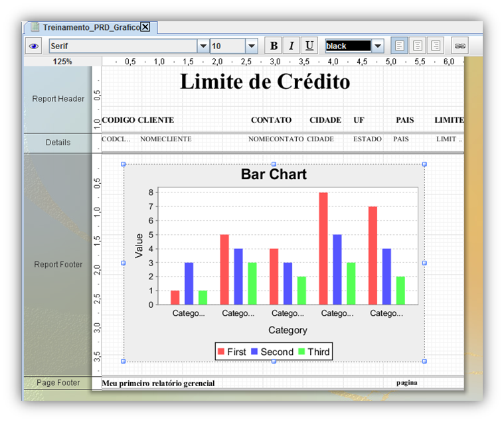Toggle italic text formatting

click(x=291, y=46)
